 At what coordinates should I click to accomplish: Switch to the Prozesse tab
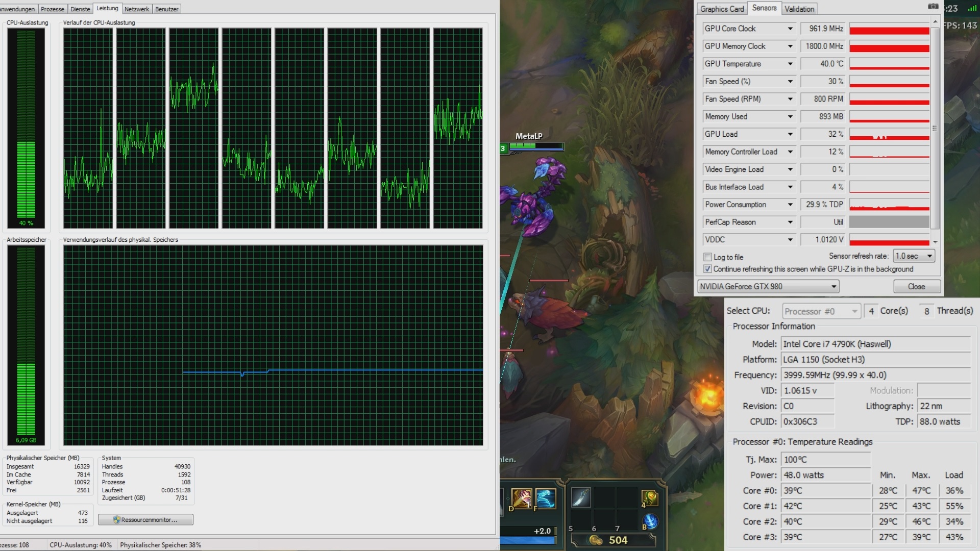(53, 9)
